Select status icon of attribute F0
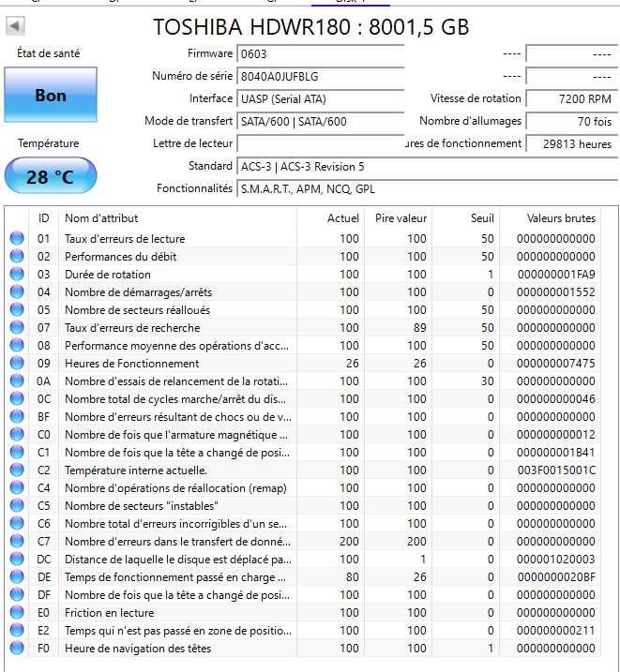 (17, 648)
